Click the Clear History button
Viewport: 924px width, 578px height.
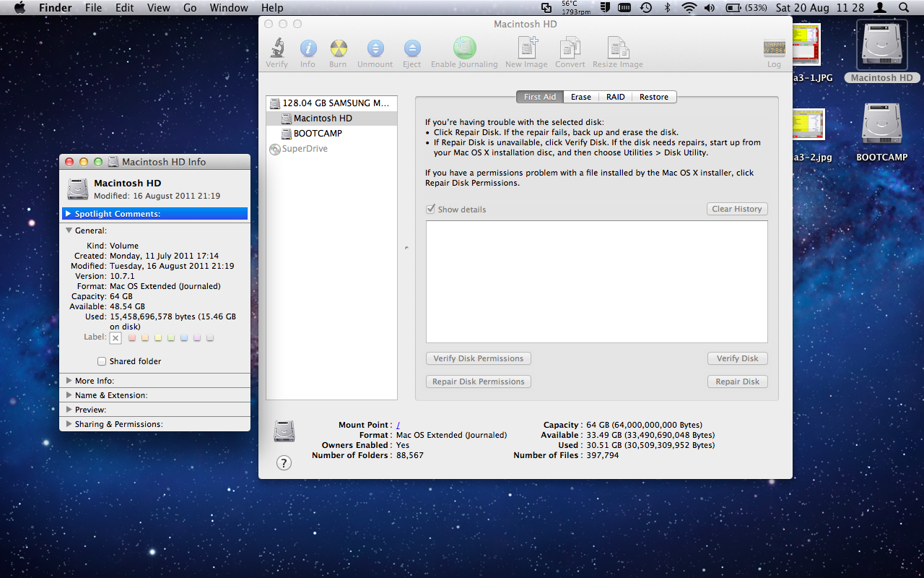[x=736, y=209]
